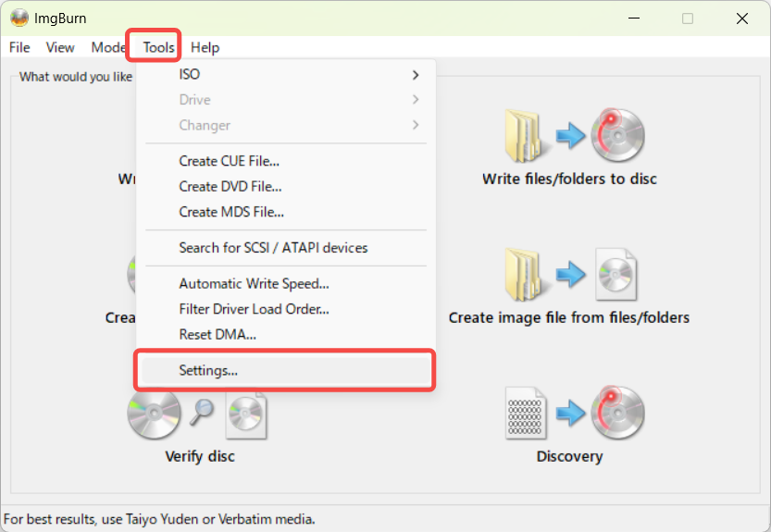This screenshot has height=532, width=771.
Task: Expand the Changer submenu chevron
Action: pos(416,125)
